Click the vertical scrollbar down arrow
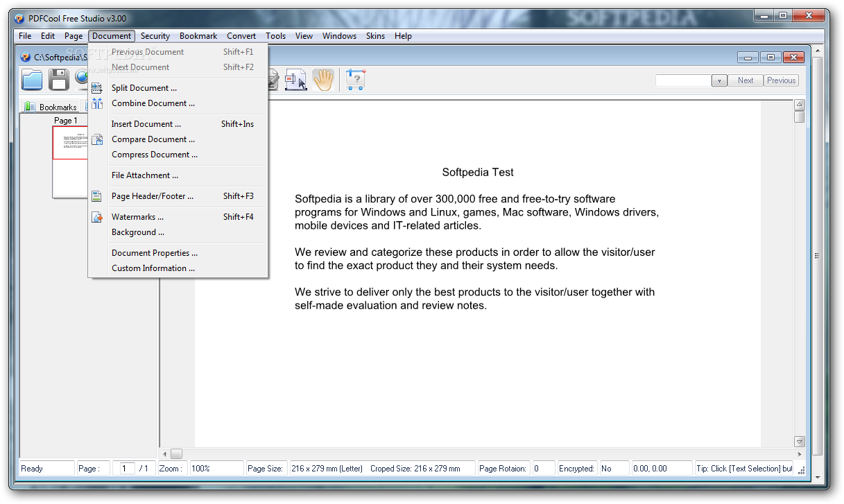The image size is (844, 504). [x=800, y=442]
